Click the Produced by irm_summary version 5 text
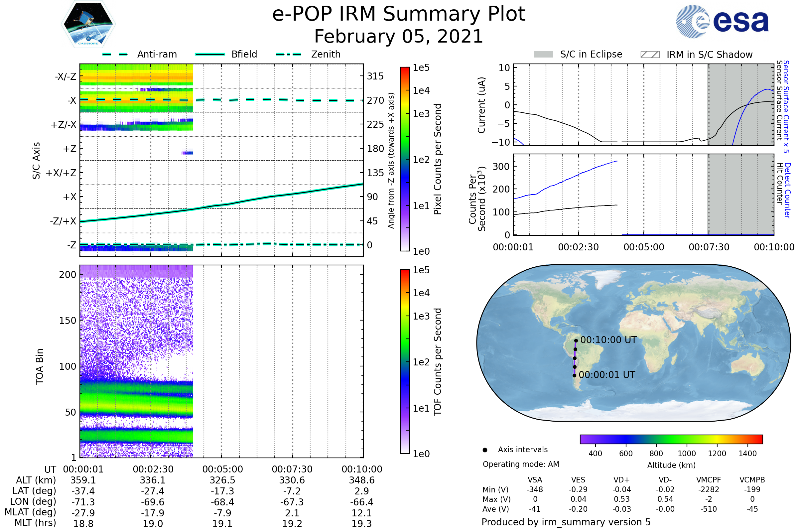The width and height of the screenshot is (798, 532). [566, 522]
